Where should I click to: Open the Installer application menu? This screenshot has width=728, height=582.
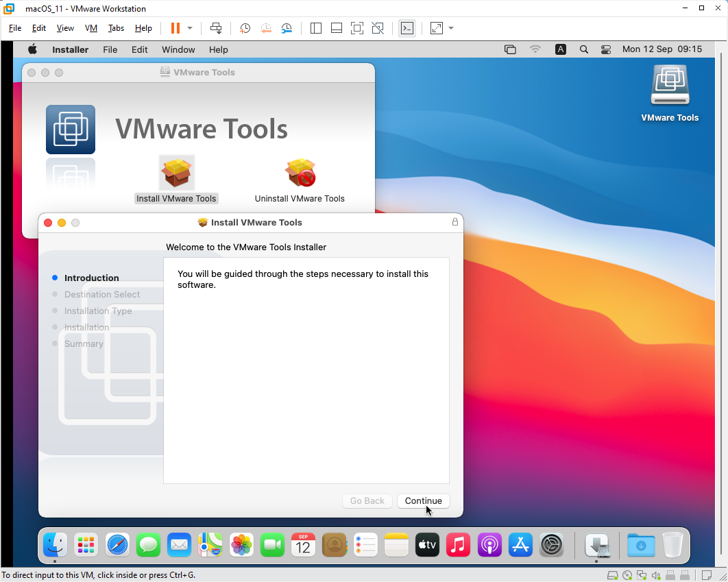pos(70,49)
